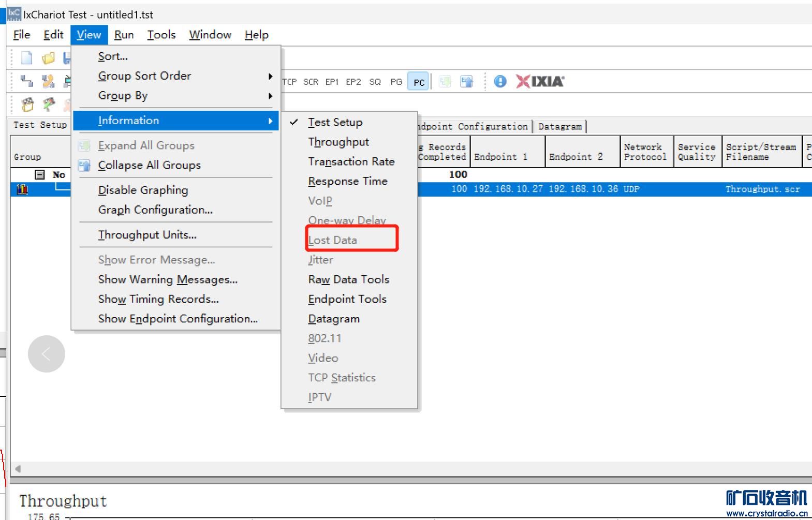Select Endpoint Tools in submenu

click(349, 300)
